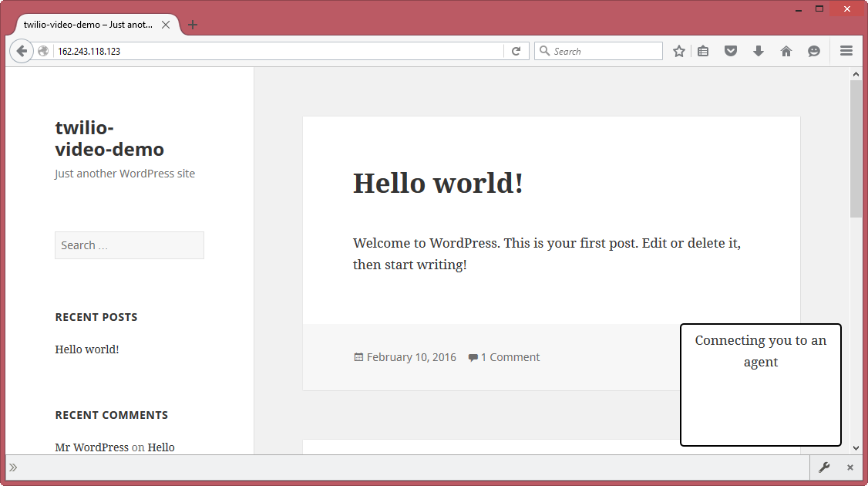Click the toolbar search magnifier icon
868x486 pixels.
tap(545, 51)
